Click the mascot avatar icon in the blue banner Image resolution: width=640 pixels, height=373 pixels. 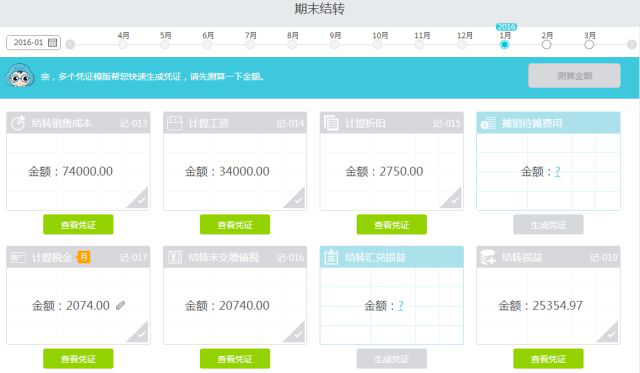pos(20,75)
